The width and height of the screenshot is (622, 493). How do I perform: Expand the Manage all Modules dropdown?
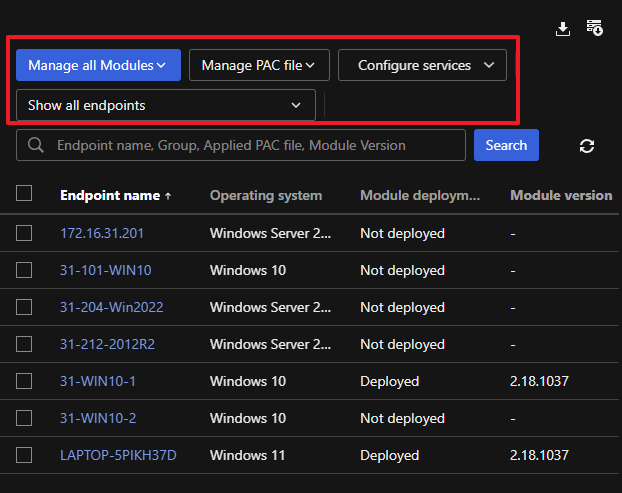98,65
